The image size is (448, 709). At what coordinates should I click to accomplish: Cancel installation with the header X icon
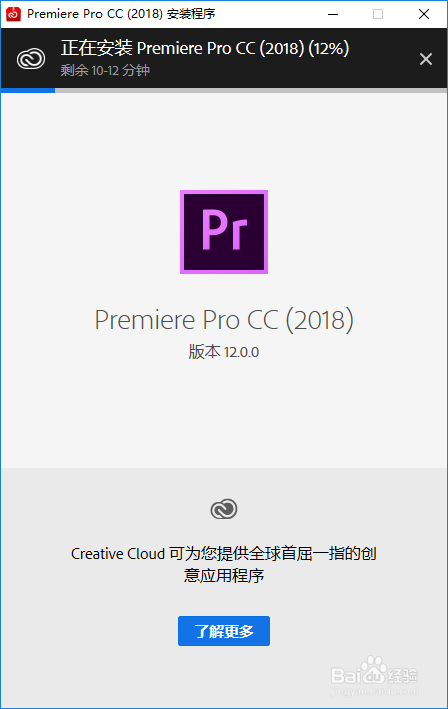tap(425, 59)
